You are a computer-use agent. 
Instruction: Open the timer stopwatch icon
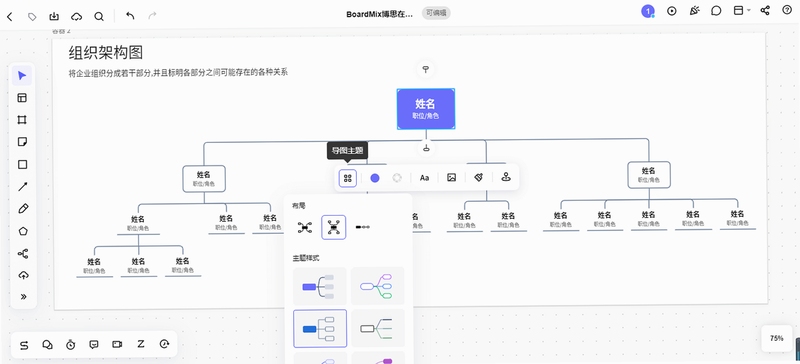70,345
